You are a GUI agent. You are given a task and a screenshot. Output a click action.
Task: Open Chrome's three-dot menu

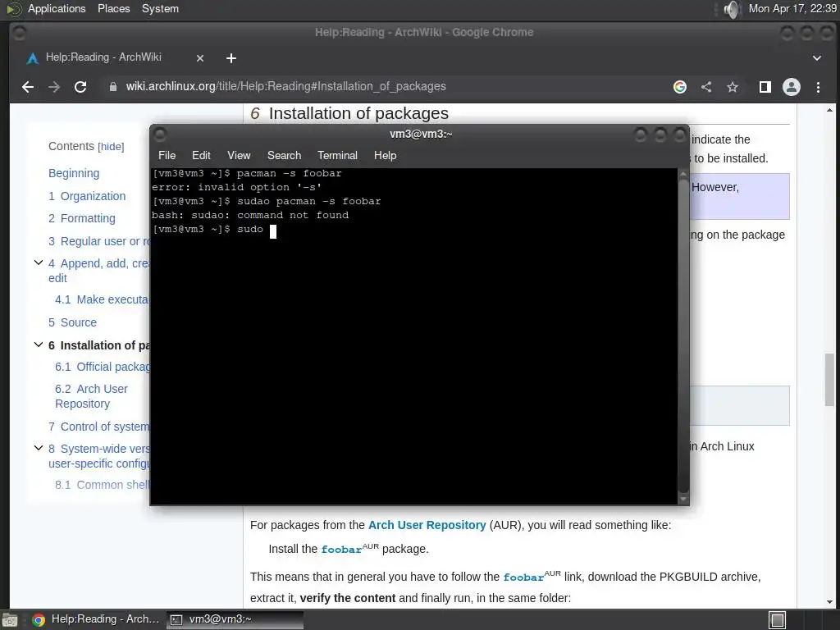818,87
